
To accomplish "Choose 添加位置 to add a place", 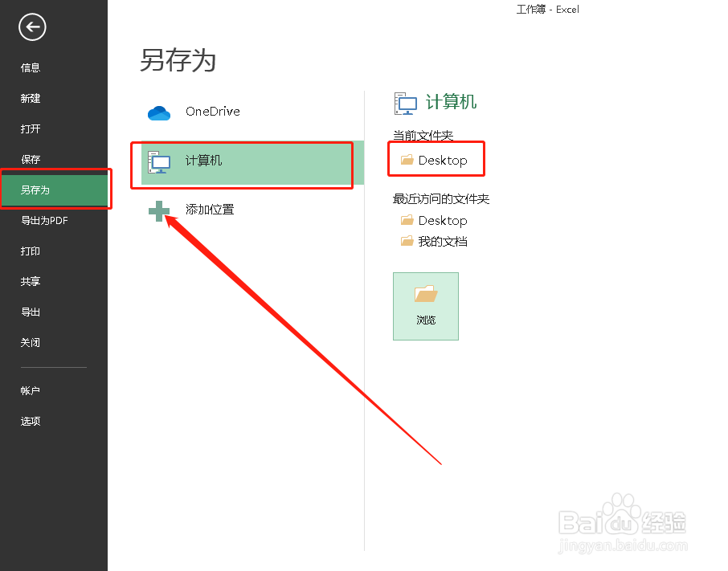I will (252, 210).
